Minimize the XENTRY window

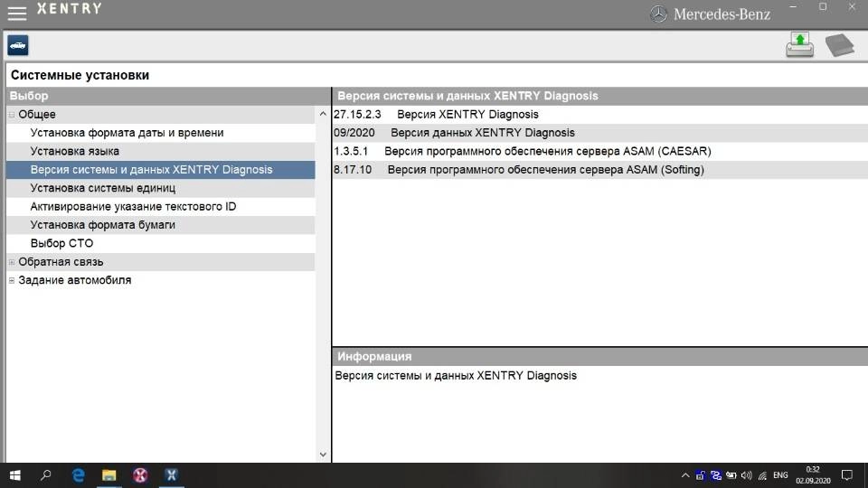[x=793, y=6]
